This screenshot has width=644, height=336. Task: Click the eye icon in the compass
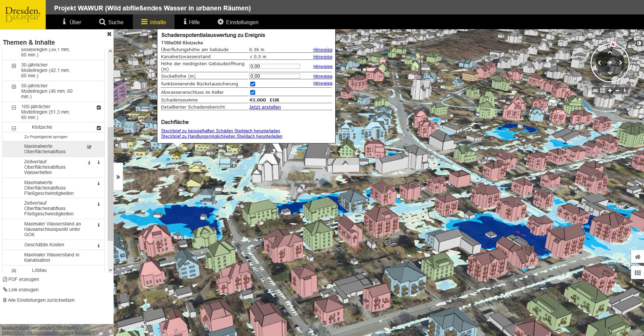610,63
